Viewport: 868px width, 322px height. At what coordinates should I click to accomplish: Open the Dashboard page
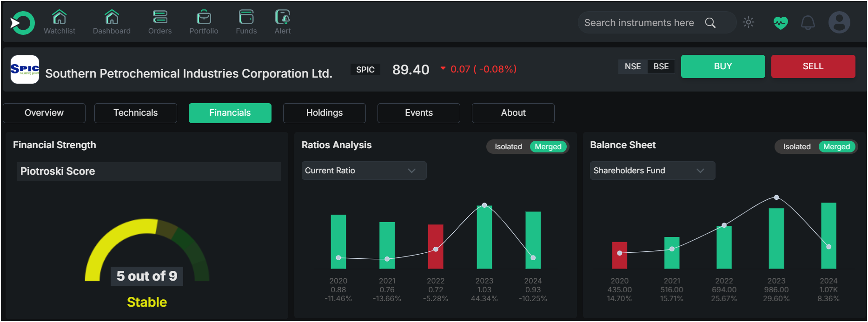tap(112, 22)
